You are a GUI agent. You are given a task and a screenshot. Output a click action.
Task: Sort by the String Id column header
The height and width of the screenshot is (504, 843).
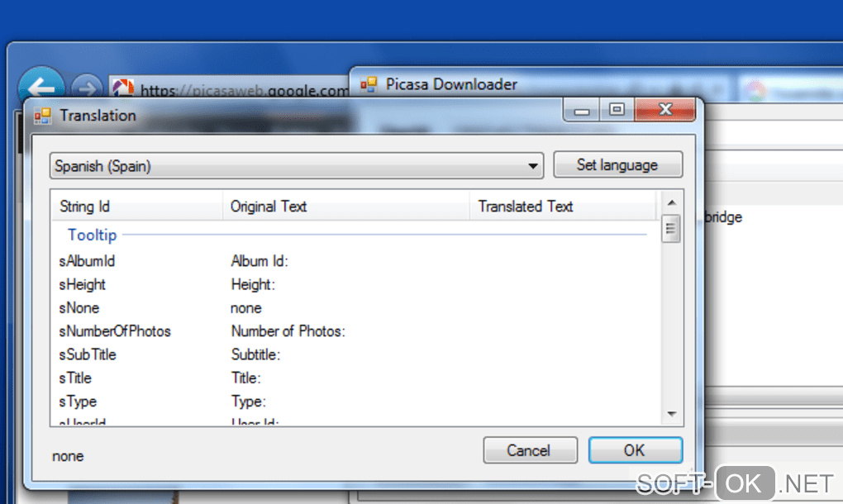coord(137,207)
